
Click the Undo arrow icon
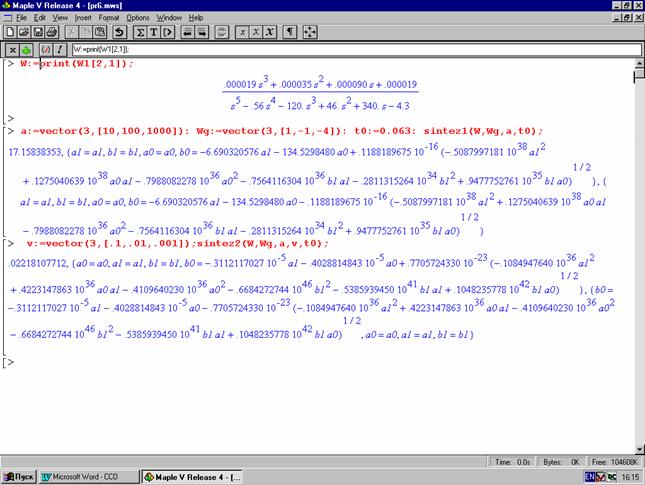point(120,32)
